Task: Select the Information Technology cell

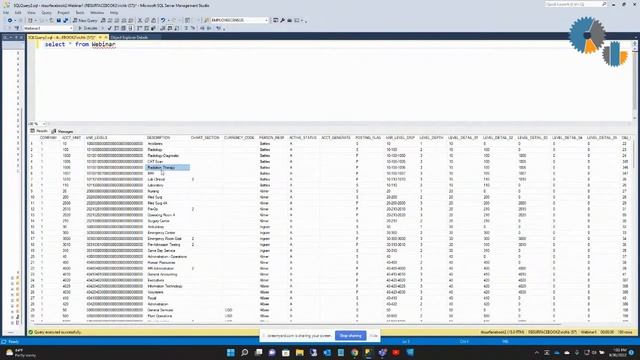Action: 167,286
